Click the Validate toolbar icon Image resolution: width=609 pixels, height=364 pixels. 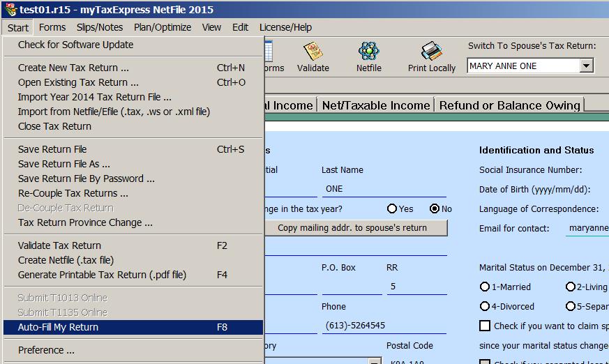(313, 51)
